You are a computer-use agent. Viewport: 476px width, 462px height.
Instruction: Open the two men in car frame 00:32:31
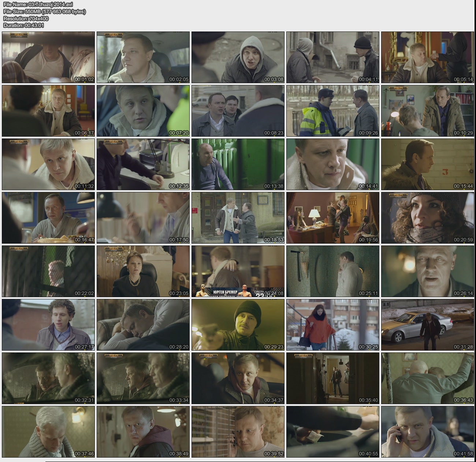click(48, 378)
